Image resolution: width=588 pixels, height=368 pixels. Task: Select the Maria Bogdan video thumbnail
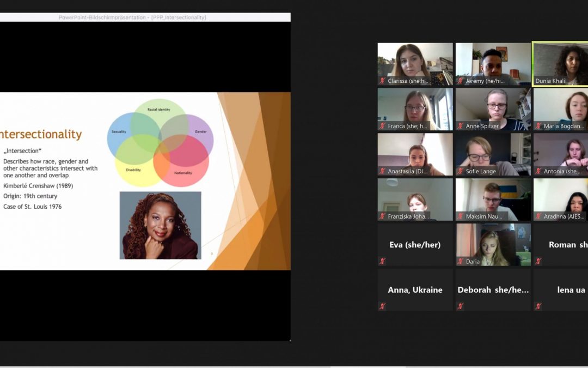560,108
